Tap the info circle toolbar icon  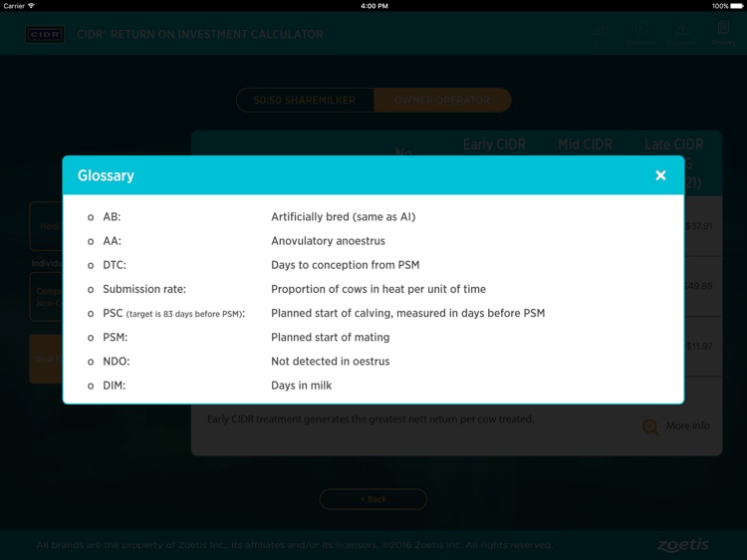[x=640, y=33]
